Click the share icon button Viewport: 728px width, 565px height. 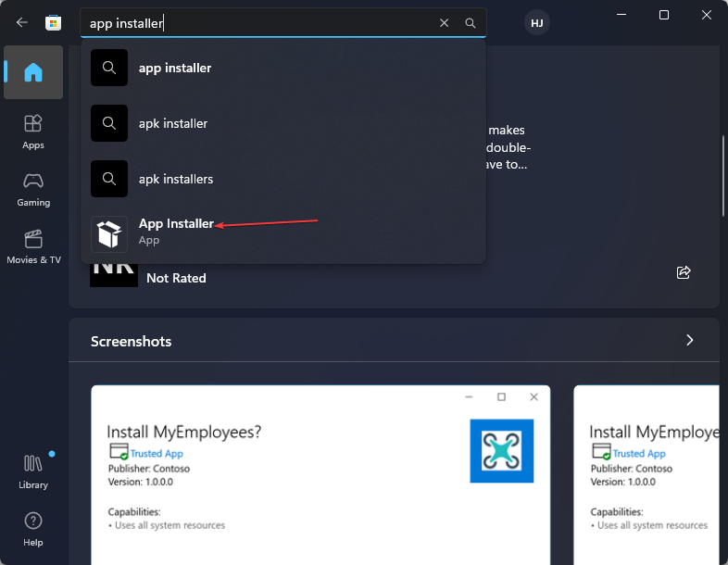(684, 272)
